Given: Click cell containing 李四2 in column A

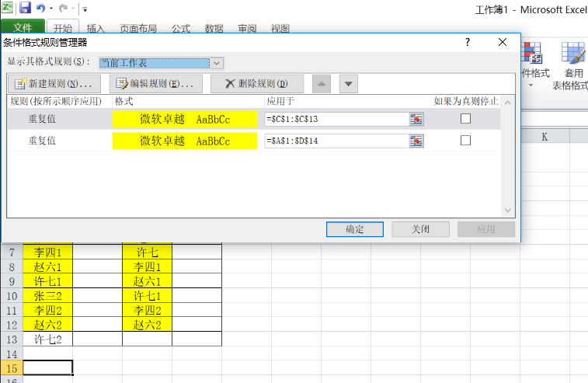Looking at the screenshot, I should pyautogui.click(x=47, y=311).
